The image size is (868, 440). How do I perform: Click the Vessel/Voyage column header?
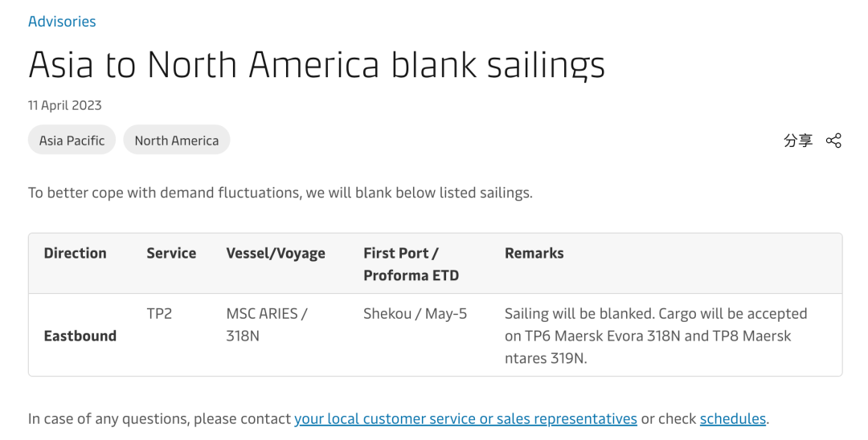276,254
